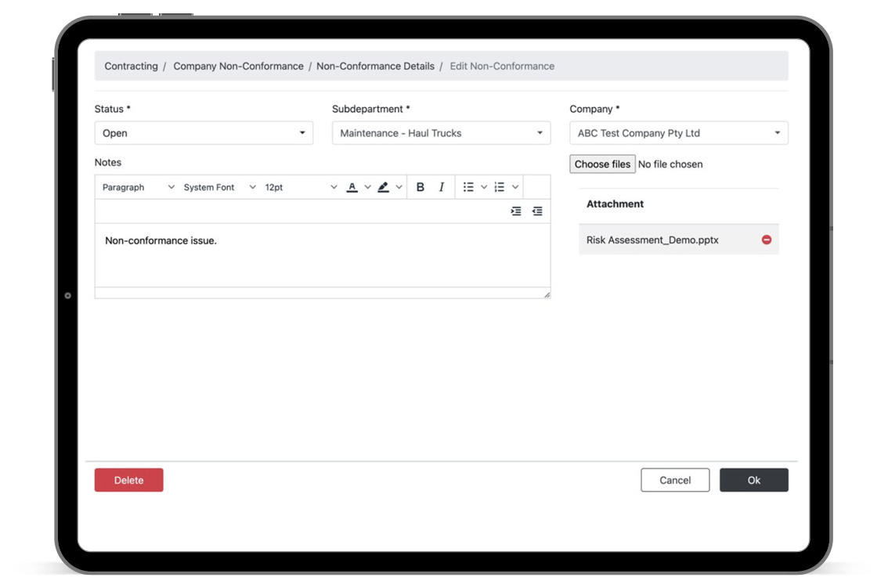This screenshot has height=588, width=888.
Task: Open the System Font family dropdown
Action: coord(219,187)
